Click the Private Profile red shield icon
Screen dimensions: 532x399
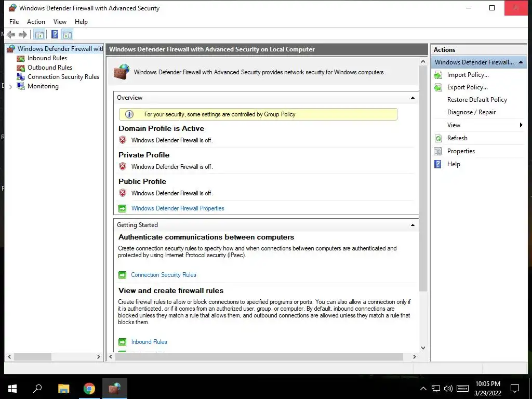tap(123, 166)
